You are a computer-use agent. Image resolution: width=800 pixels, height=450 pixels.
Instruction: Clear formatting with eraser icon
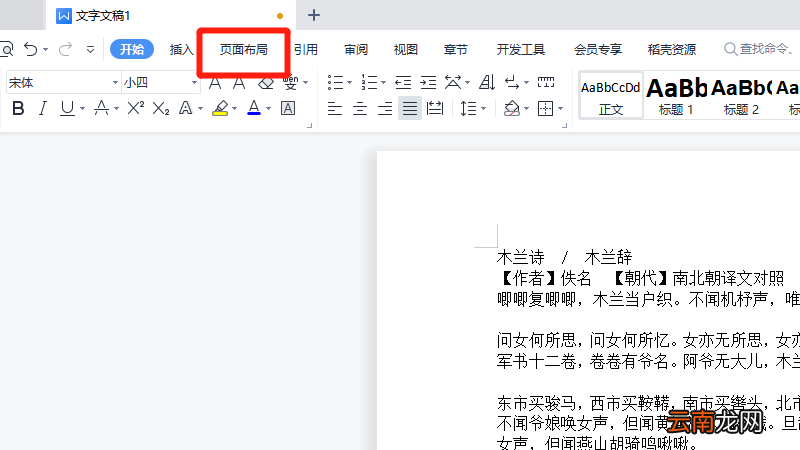(x=266, y=83)
